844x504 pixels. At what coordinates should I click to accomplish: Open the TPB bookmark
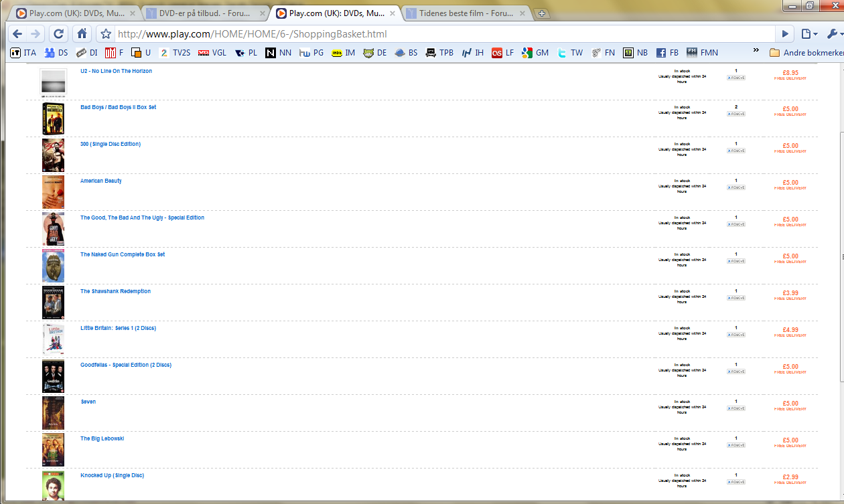click(x=439, y=52)
